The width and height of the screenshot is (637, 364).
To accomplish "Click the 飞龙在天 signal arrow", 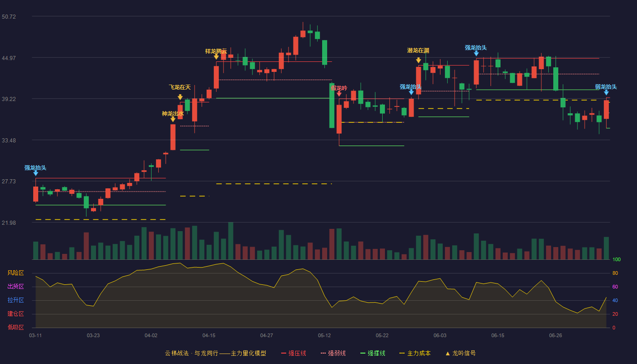I will point(180,97).
